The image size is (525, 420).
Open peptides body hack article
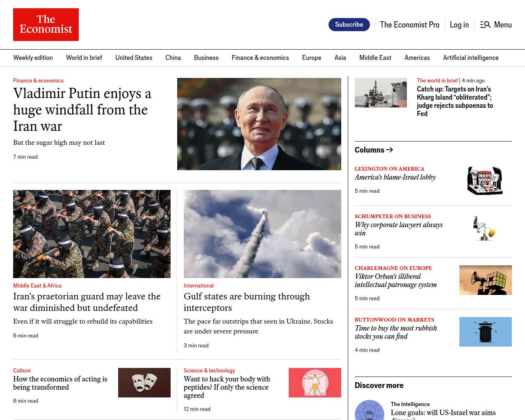point(227,387)
